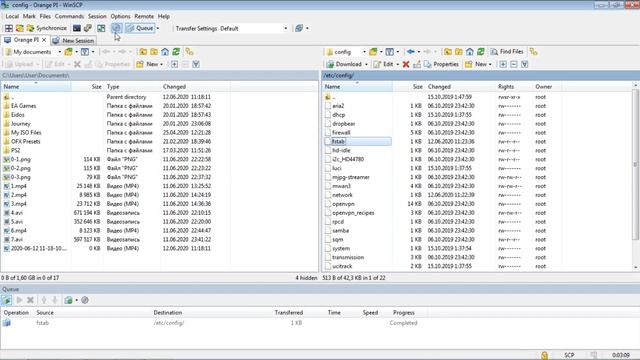Open Preferences gear icon in main toolbar
This screenshot has height=360, width=640.
[116, 28]
